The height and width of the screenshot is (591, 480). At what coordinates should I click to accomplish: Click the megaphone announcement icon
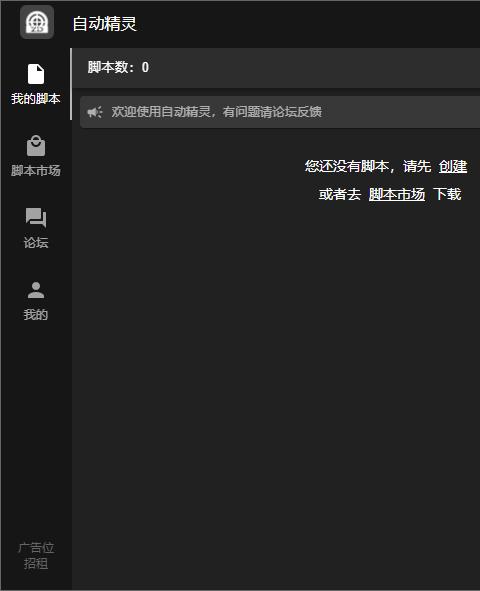pos(95,112)
